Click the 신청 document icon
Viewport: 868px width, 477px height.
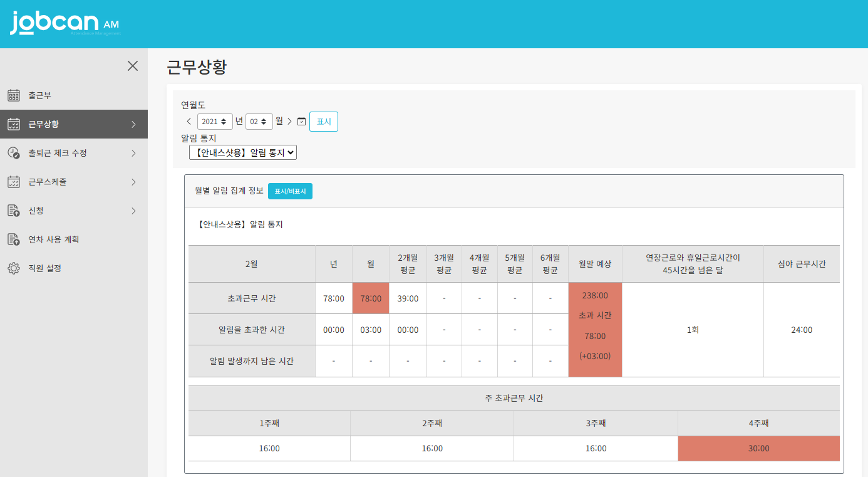pyautogui.click(x=13, y=211)
